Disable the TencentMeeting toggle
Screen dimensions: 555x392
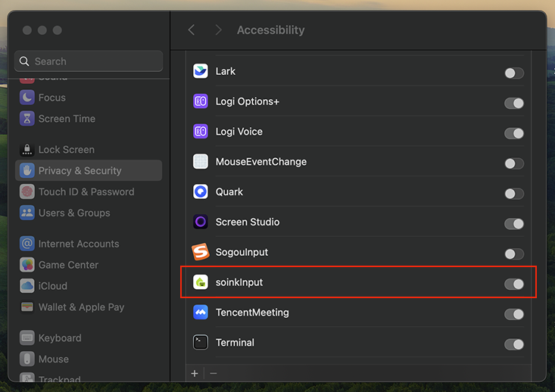click(514, 314)
